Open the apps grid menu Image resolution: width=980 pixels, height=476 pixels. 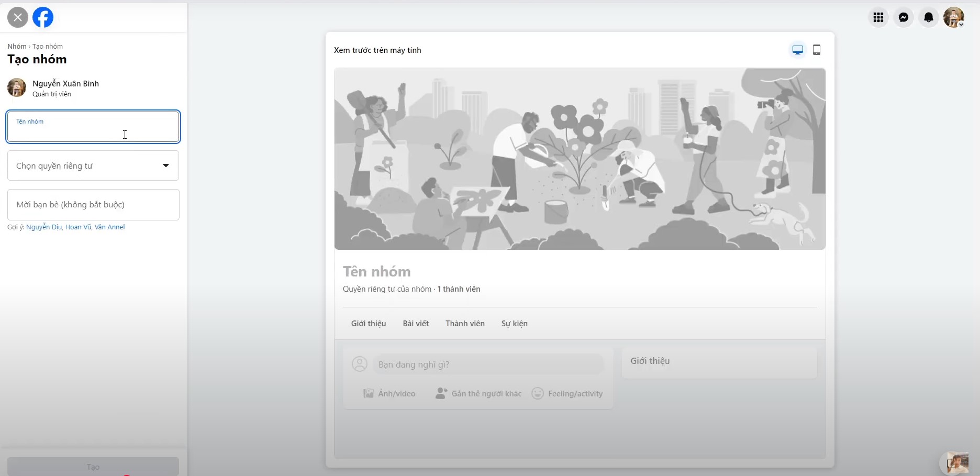pyautogui.click(x=878, y=17)
